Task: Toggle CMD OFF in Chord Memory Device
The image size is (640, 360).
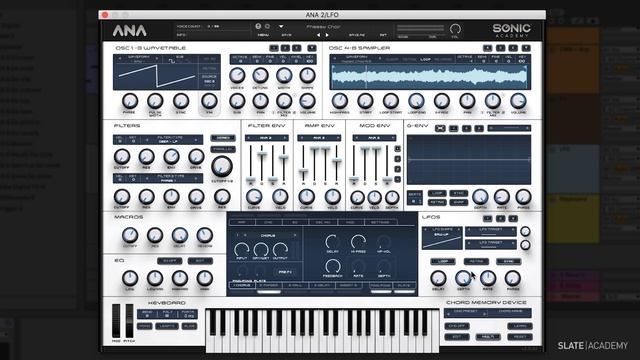Action: pos(456,326)
